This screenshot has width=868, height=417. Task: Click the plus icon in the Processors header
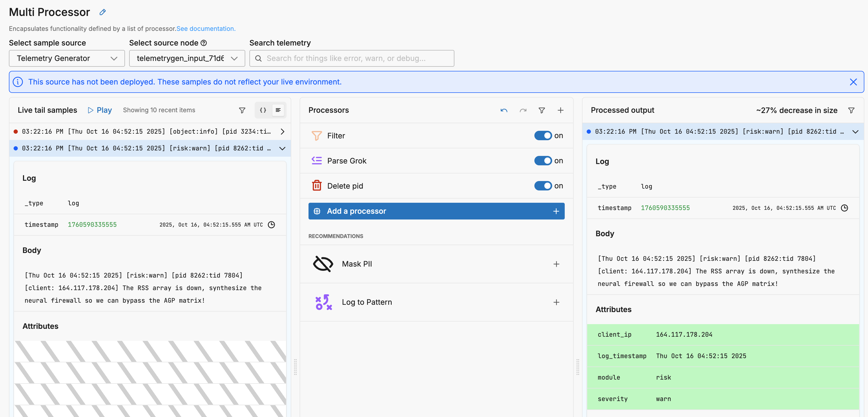click(560, 110)
